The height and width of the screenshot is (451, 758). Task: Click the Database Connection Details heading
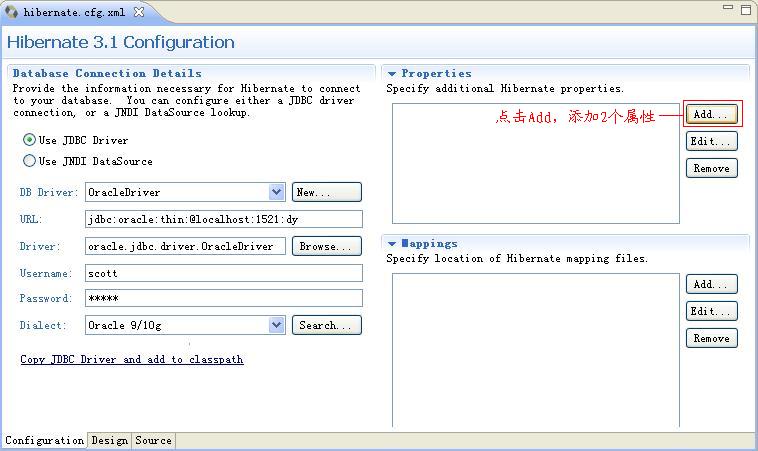tap(107, 73)
